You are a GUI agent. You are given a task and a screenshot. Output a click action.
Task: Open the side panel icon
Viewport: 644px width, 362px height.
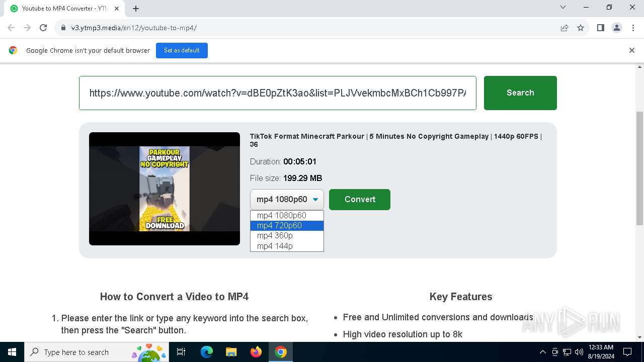(x=601, y=28)
